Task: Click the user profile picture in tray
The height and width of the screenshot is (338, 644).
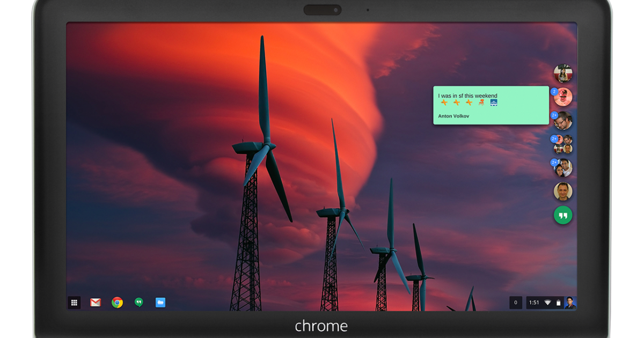Action: tap(570, 303)
